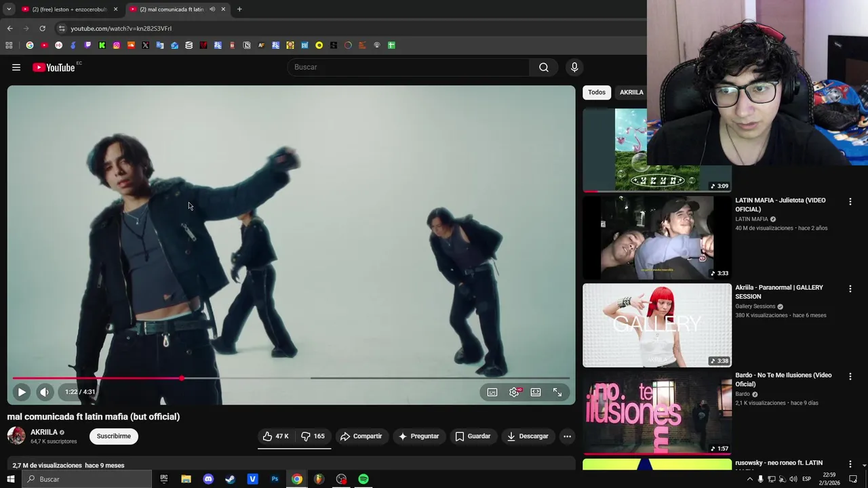Go to the YouTube home logo
This screenshot has height=488, width=868.
tap(54, 67)
